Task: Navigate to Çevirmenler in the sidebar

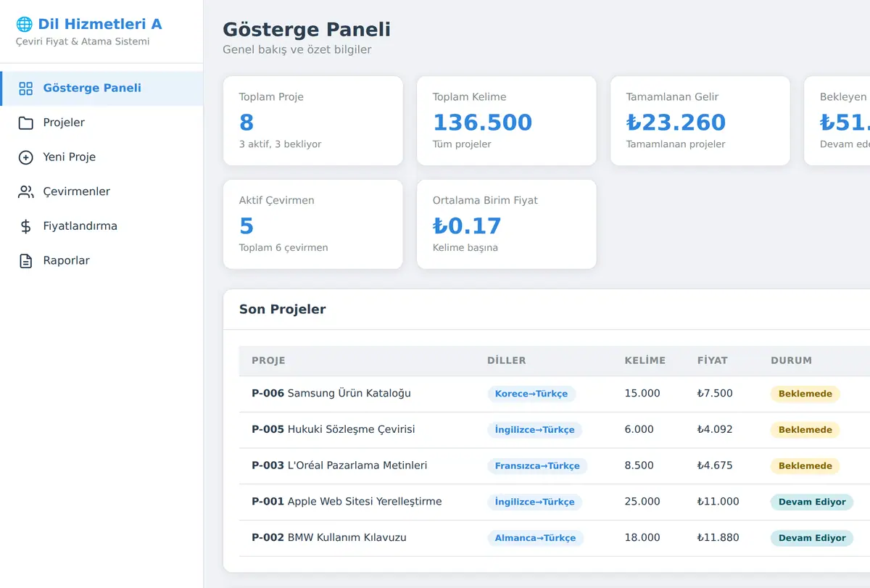Action: (x=101, y=192)
